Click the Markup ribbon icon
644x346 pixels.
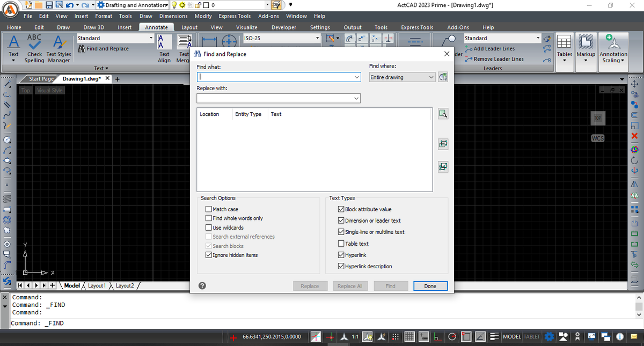point(586,42)
